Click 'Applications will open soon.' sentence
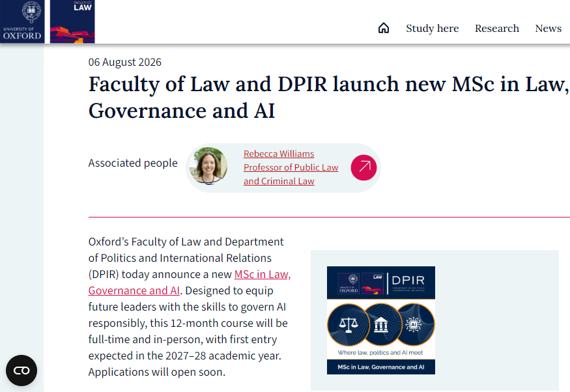This screenshot has height=392, width=570. coord(157,372)
